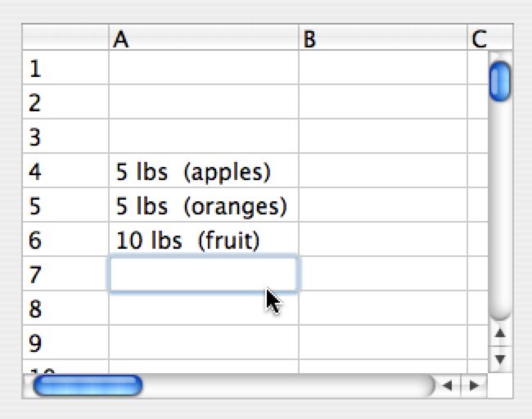Click empty cell A1
This screenshot has width=532, height=419.
click(x=203, y=69)
